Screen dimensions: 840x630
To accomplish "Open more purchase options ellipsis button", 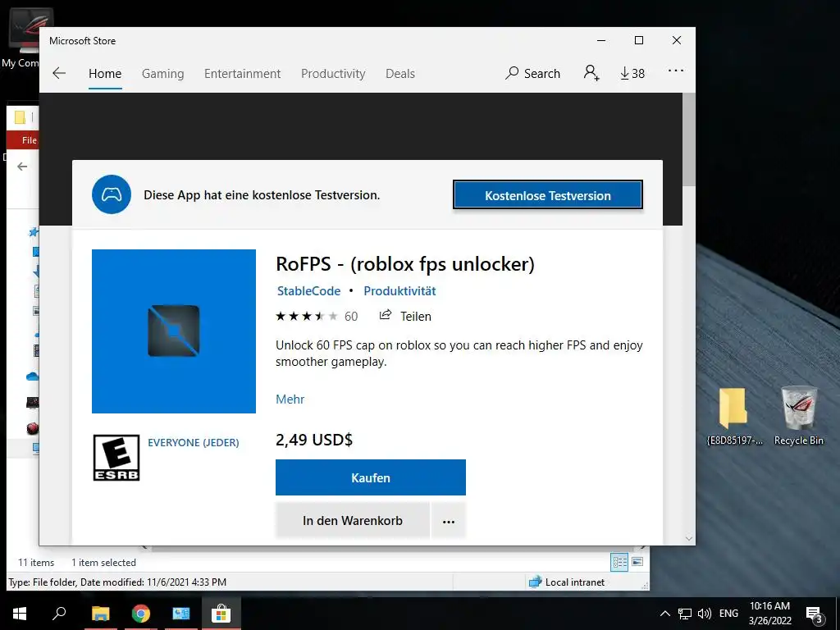I will (449, 520).
